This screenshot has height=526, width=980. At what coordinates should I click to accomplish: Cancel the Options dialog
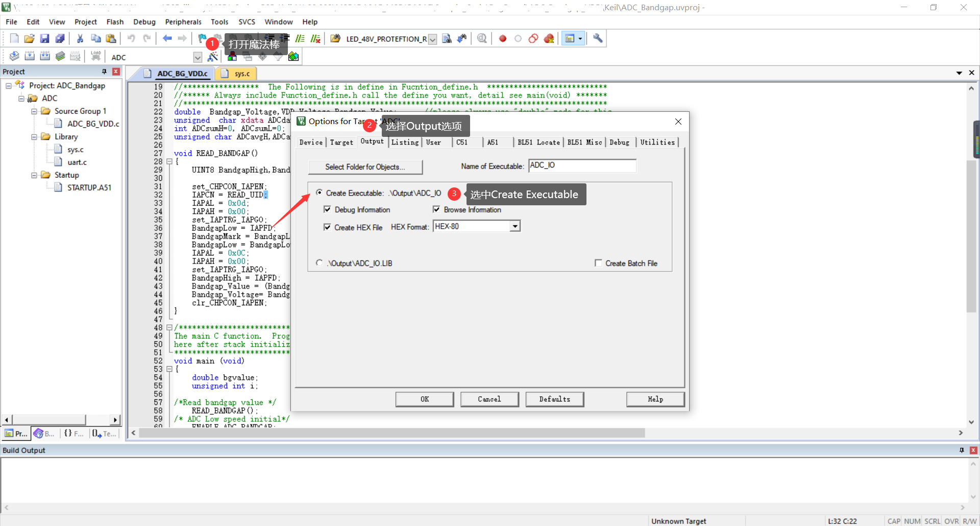click(489, 399)
